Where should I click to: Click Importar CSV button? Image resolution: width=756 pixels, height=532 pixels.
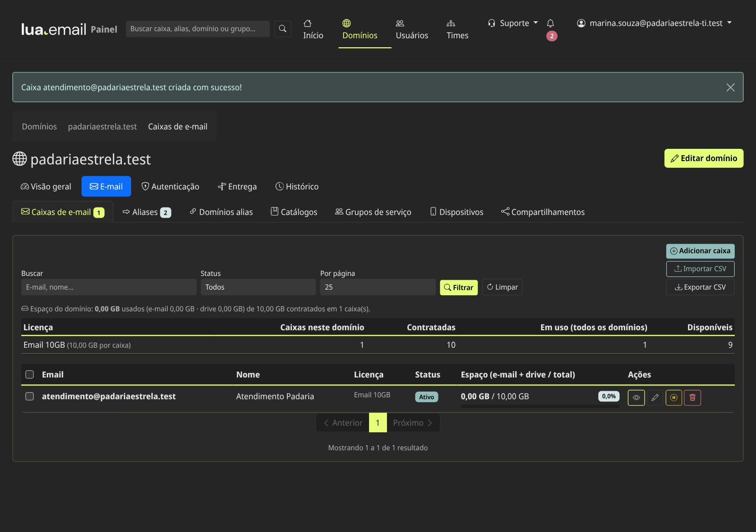[x=700, y=269]
